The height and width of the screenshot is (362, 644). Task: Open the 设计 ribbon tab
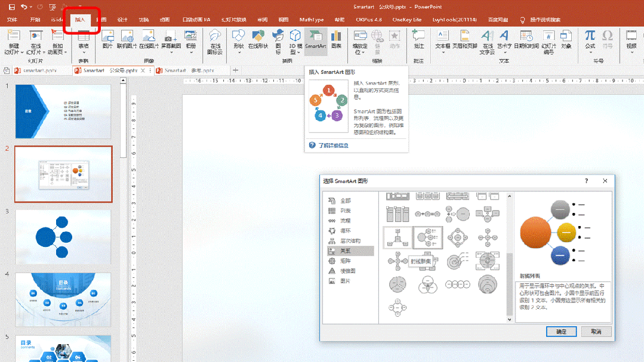tap(122, 20)
